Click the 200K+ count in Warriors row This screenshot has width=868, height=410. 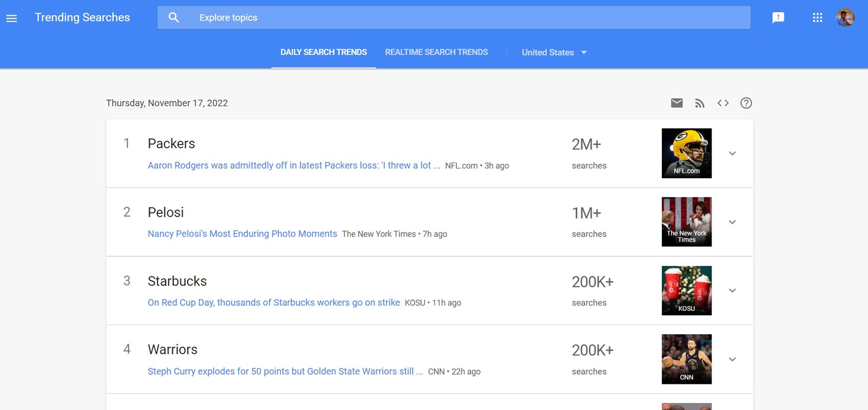pyautogui.click(x=593, y=351)
